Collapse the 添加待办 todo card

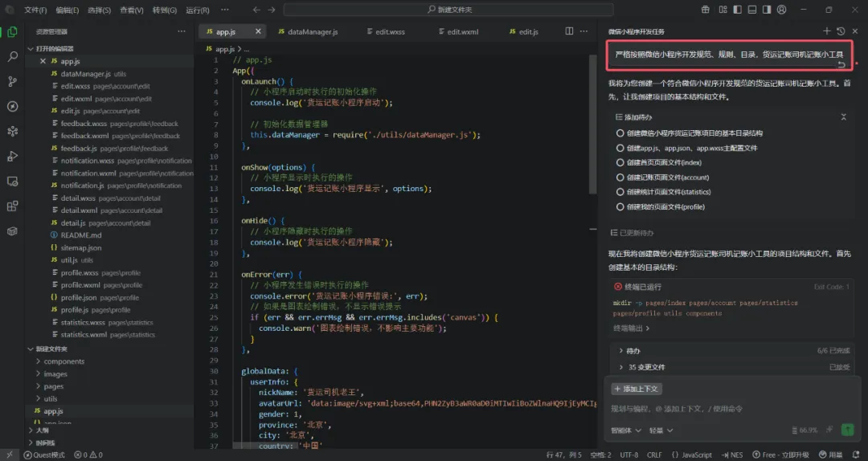843,116
